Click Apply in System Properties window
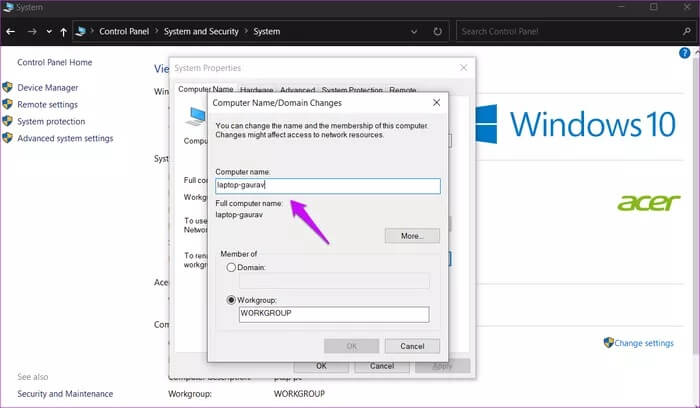700x408 pixels. pyautogui.click(x=442, y=366)
